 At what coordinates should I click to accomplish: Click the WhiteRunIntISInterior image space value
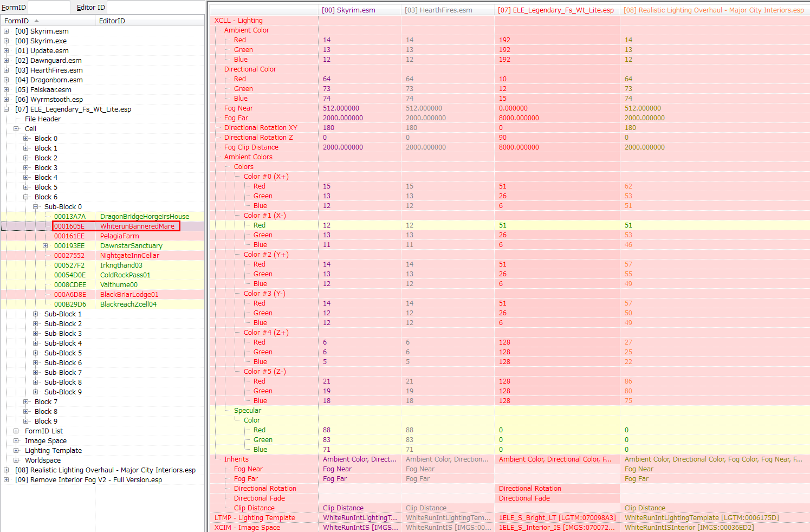(689, 528)
